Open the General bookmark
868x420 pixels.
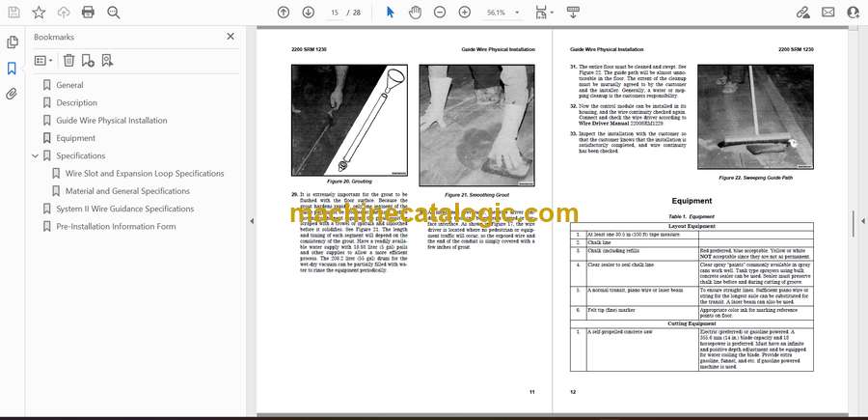[x=69, y=85]
